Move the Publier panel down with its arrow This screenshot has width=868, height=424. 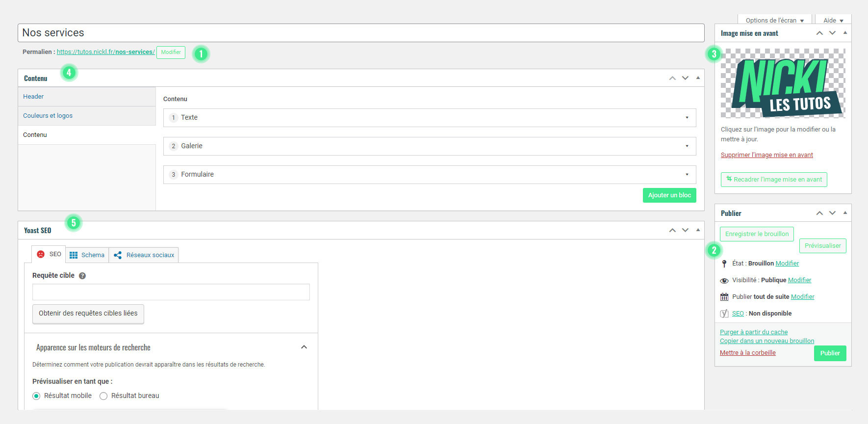[832, 213]
